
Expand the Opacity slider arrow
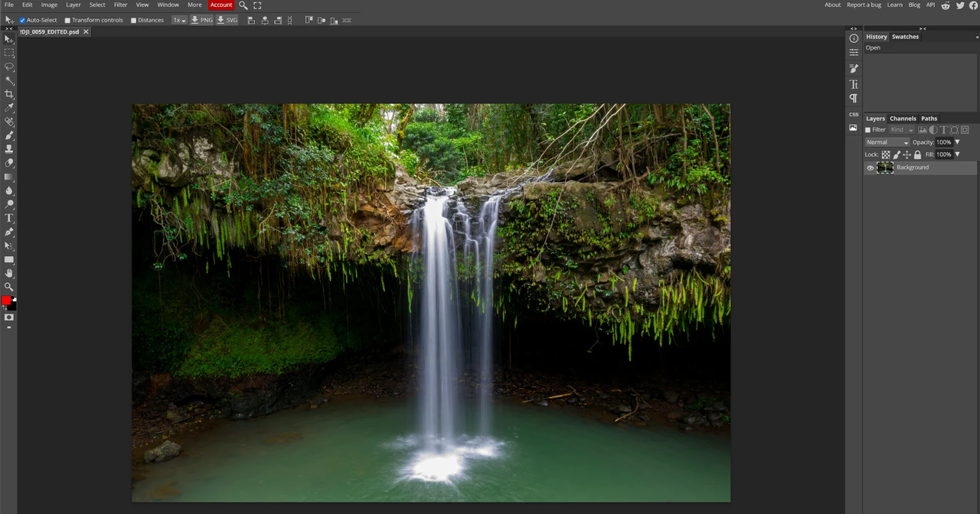point(957,142)
